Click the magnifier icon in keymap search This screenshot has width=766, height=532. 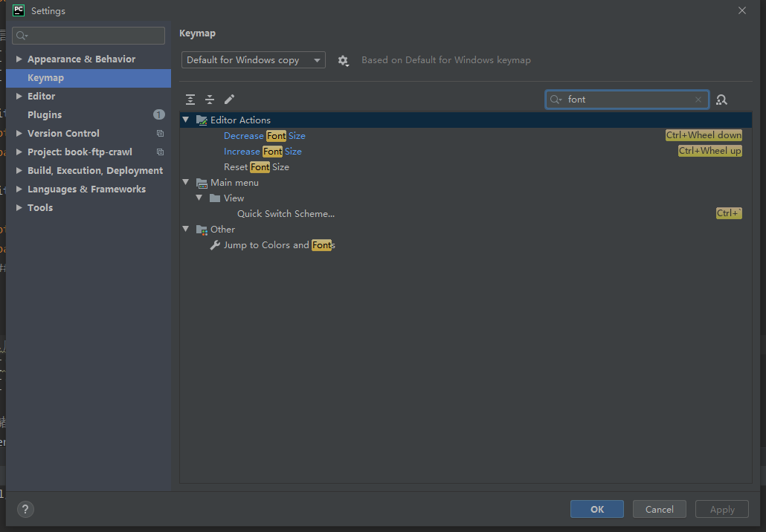coord(556,100)
